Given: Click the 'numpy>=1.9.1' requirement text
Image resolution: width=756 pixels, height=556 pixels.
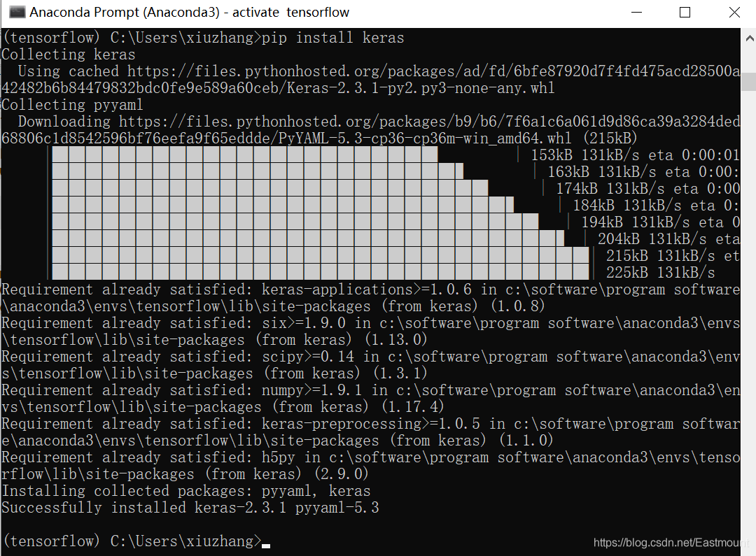Looking at the screenshot, I should 312,390.
